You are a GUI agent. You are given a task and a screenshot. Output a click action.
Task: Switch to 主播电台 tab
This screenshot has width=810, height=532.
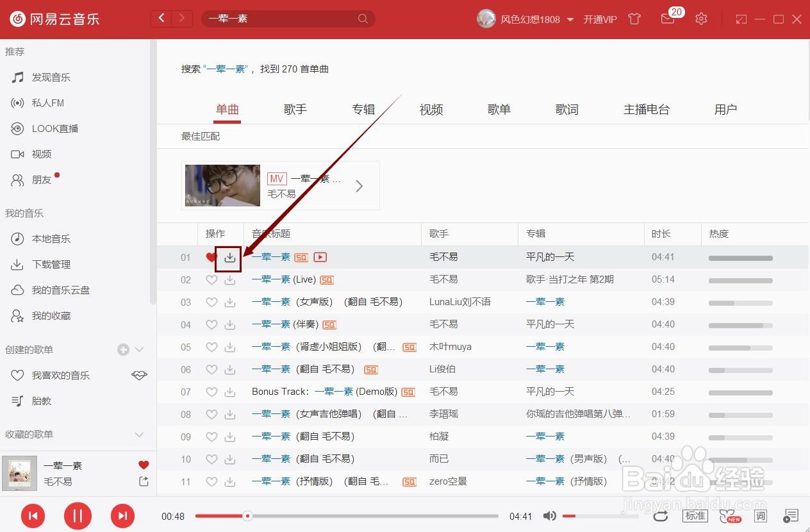point(647,110)
